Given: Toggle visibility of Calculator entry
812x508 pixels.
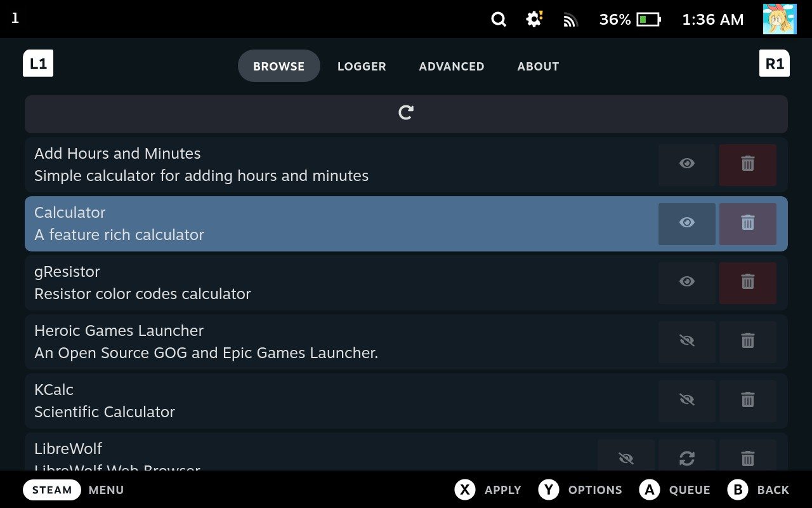Looking at the screenshot, I should click(687, 224).
